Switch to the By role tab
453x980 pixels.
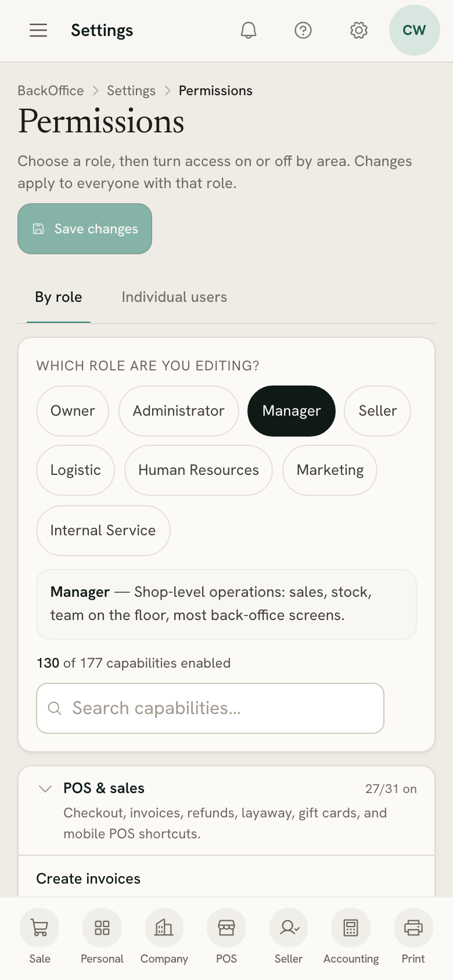pyautogui.click(x=59, y=297)
